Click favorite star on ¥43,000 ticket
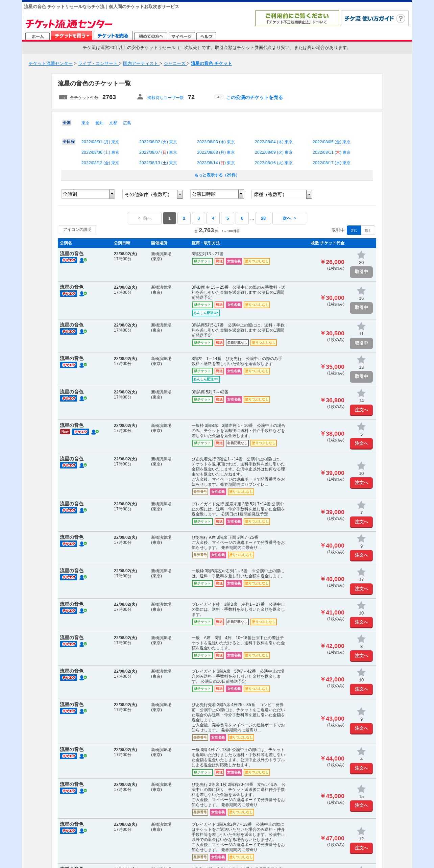 361,712
